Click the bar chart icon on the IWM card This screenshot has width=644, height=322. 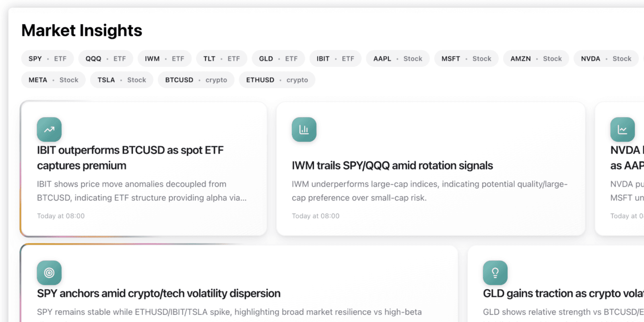coord(304,129)
